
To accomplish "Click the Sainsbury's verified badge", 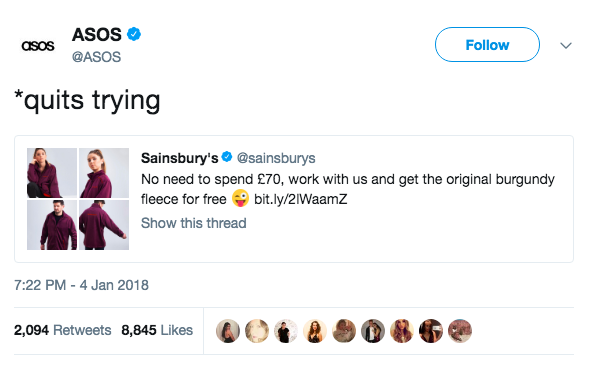I will [x=227, y=157].
